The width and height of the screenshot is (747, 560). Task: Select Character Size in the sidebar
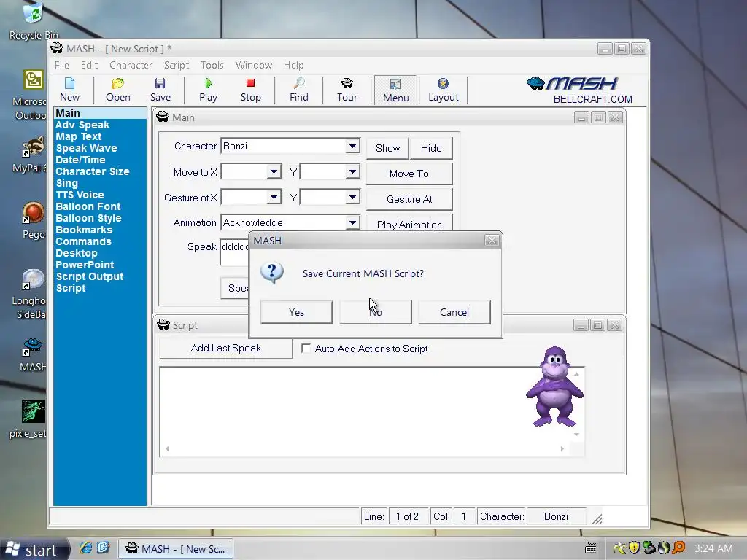point(93,171)
